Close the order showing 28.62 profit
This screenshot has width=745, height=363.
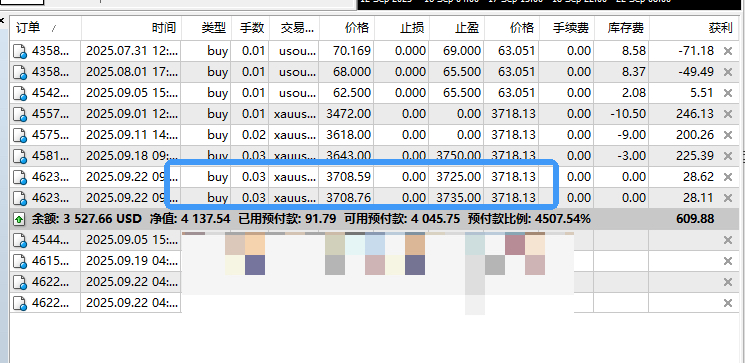(x=727, y=177)
